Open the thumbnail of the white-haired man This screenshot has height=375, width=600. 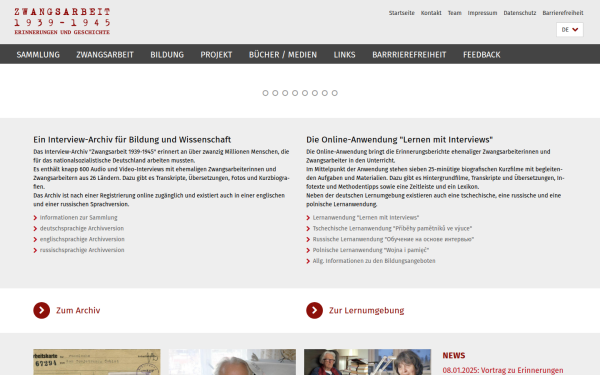232,362
